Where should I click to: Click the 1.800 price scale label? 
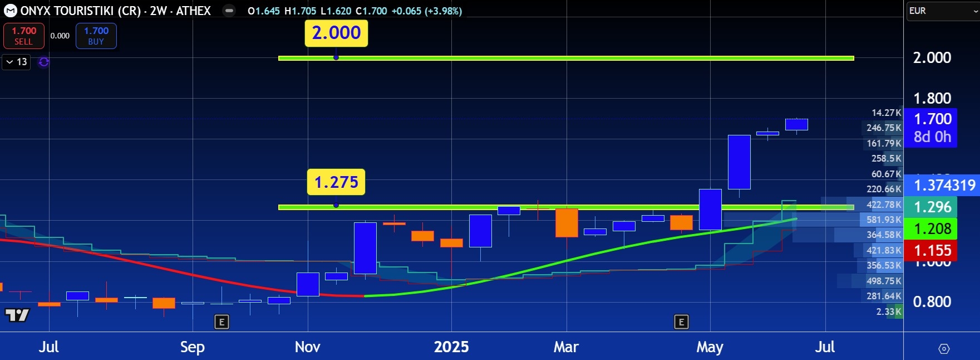point(932,98)
